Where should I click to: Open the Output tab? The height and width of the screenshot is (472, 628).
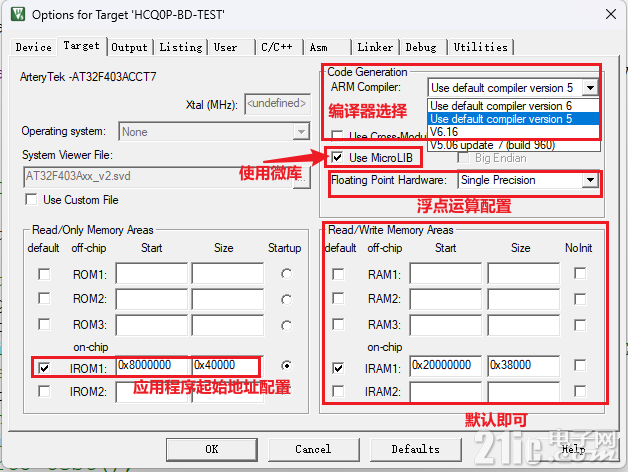click(129, 47)
